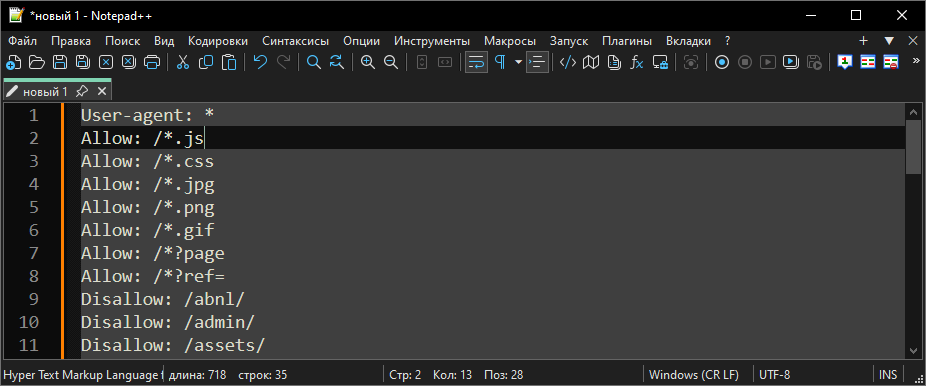Start recording a macro
The height and width of the screenshot is (386, 926).
pos(722,62)
